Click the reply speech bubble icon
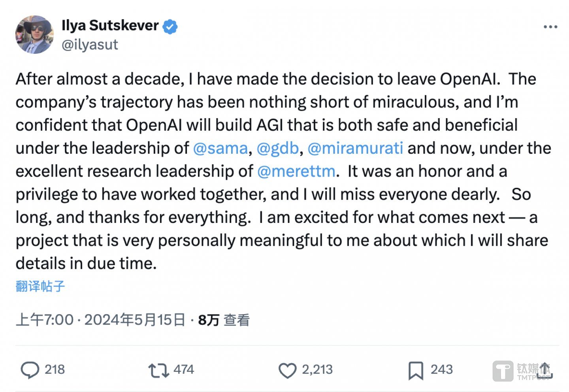569x392 pixels. tap(30, 370)
